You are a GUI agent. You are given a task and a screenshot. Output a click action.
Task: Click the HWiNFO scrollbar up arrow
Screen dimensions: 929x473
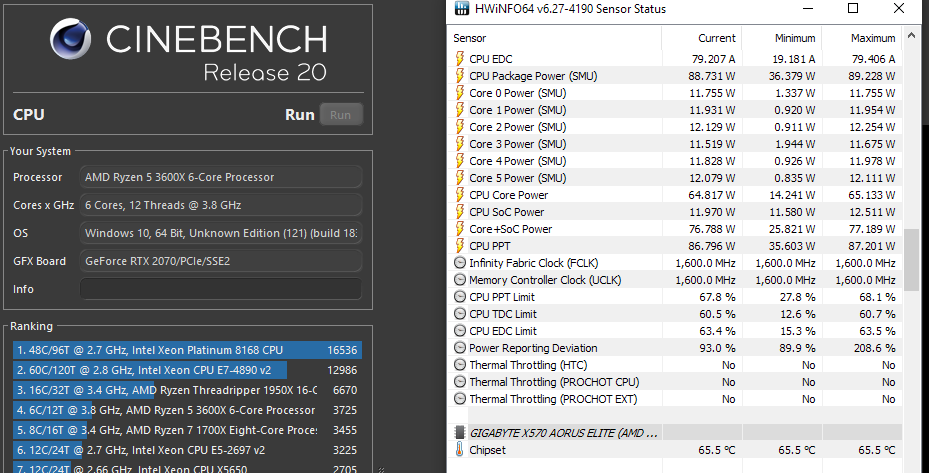click(911, 37)
